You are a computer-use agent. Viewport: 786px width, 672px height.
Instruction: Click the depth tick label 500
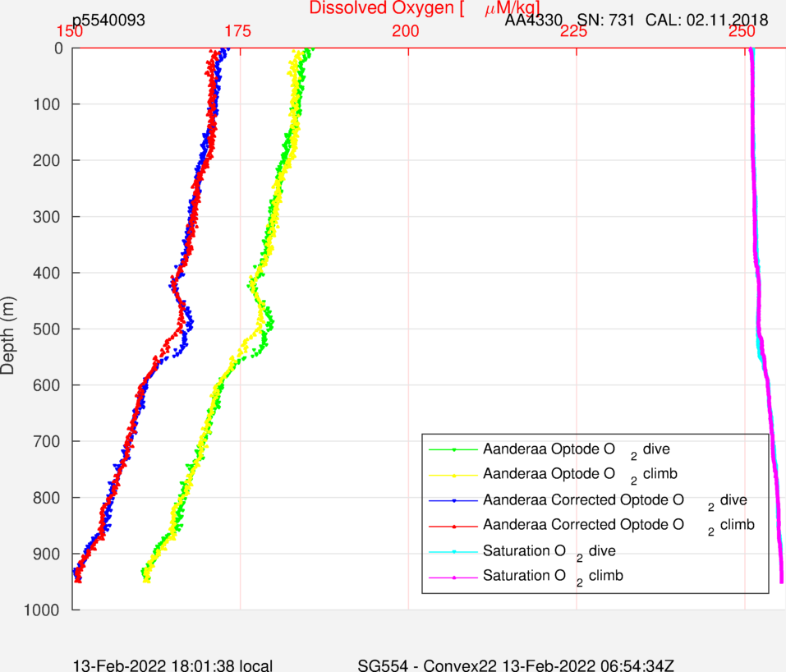pyautogui.click(x=47, y=329)
